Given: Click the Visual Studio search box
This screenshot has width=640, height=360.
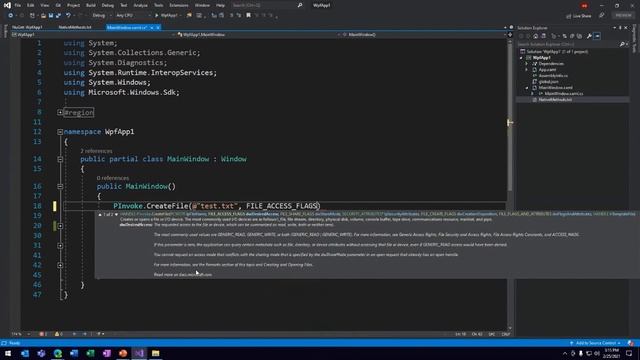Looking at the screenshot, I should coord(267,5).
